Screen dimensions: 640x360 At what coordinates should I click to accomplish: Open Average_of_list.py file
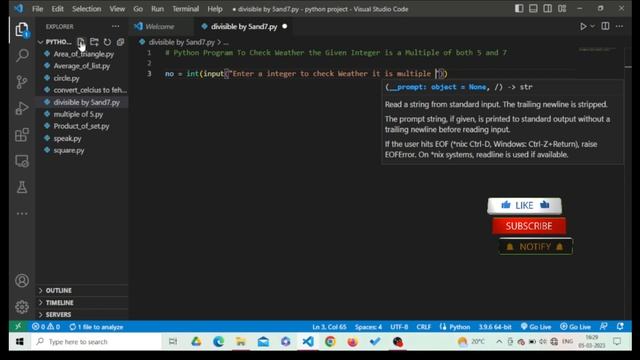[82, 66]
